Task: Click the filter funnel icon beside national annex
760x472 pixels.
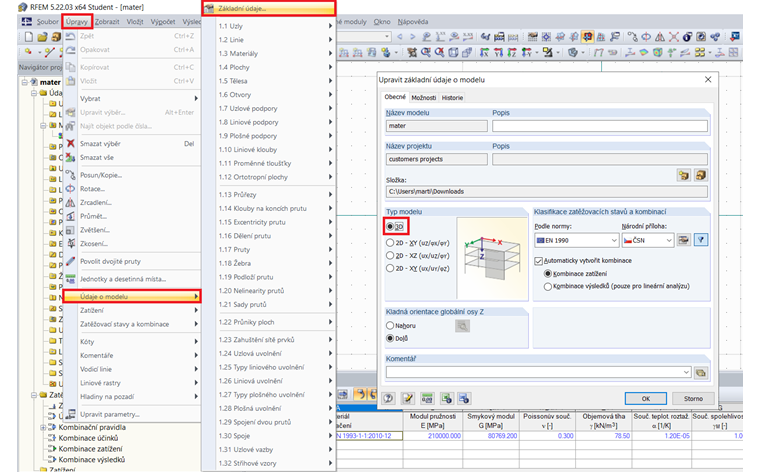Action: click(x=701, y=240)
